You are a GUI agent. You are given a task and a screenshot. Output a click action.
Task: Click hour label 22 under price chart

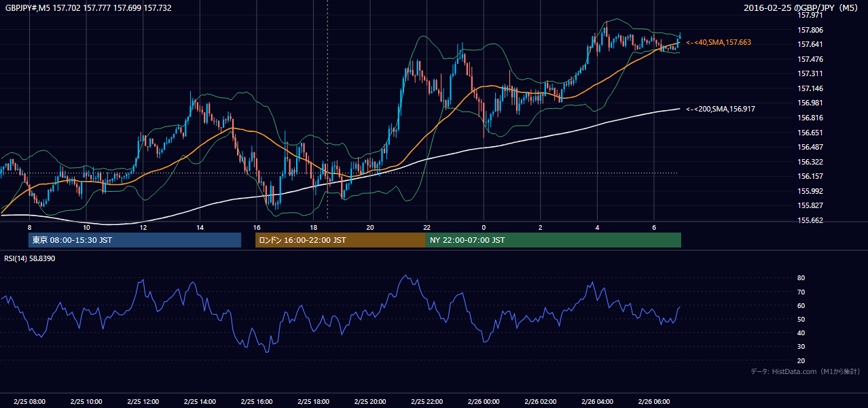coord(427,227)
